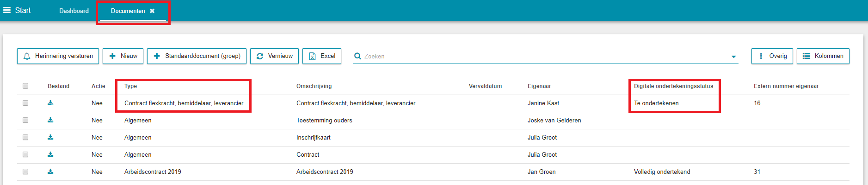
Task: Select the Documenten tab
Action: point(128,11)
